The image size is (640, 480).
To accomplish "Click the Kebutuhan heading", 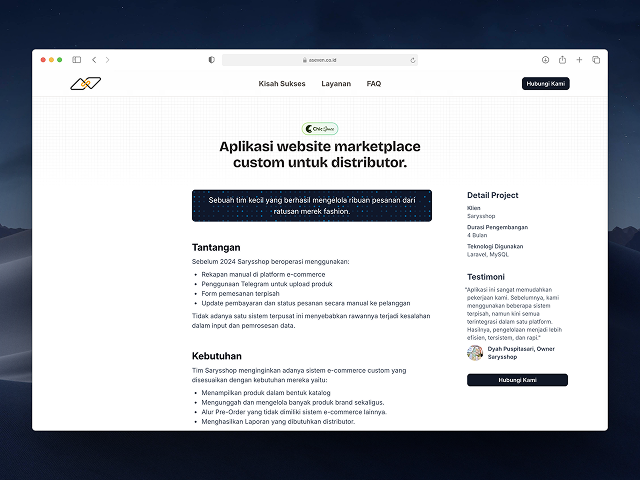I will [x=216, y=356].
